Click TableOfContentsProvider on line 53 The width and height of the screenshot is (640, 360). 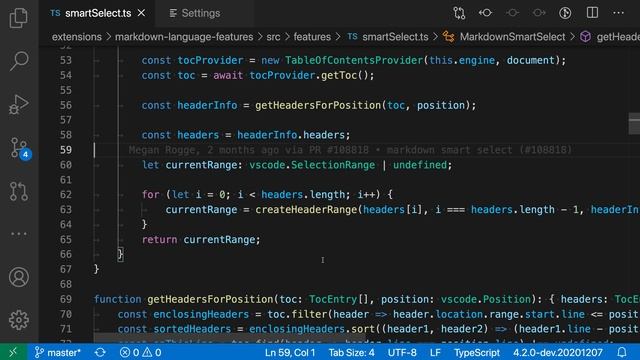[354, 60]
